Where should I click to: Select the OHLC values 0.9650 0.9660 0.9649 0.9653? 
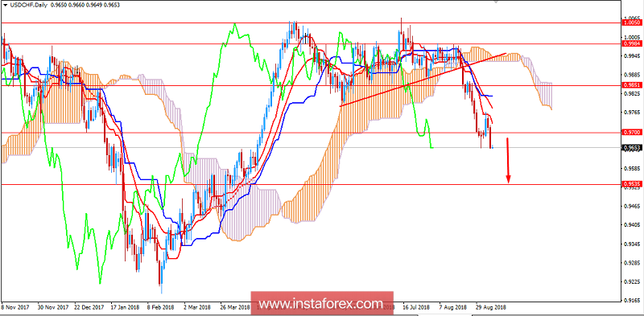tap(85, 6)
